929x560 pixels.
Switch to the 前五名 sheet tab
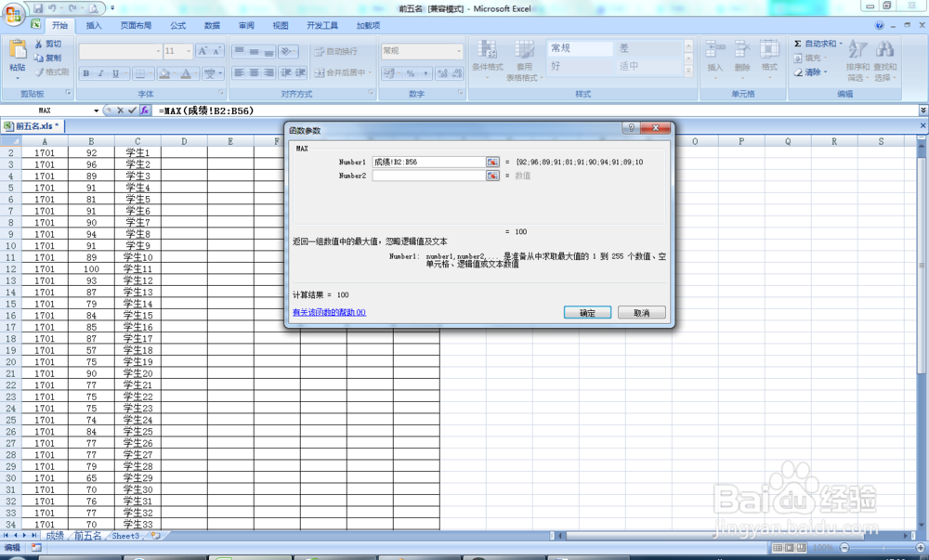click(x=87, y=536)
